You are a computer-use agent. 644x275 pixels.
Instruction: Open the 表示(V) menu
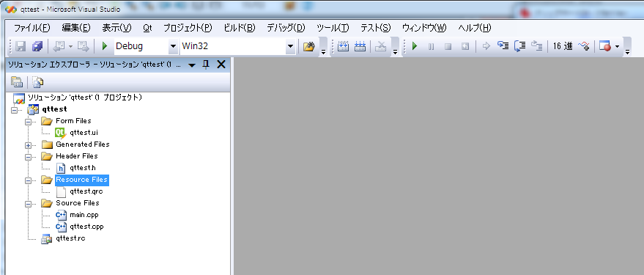[116, 28]
